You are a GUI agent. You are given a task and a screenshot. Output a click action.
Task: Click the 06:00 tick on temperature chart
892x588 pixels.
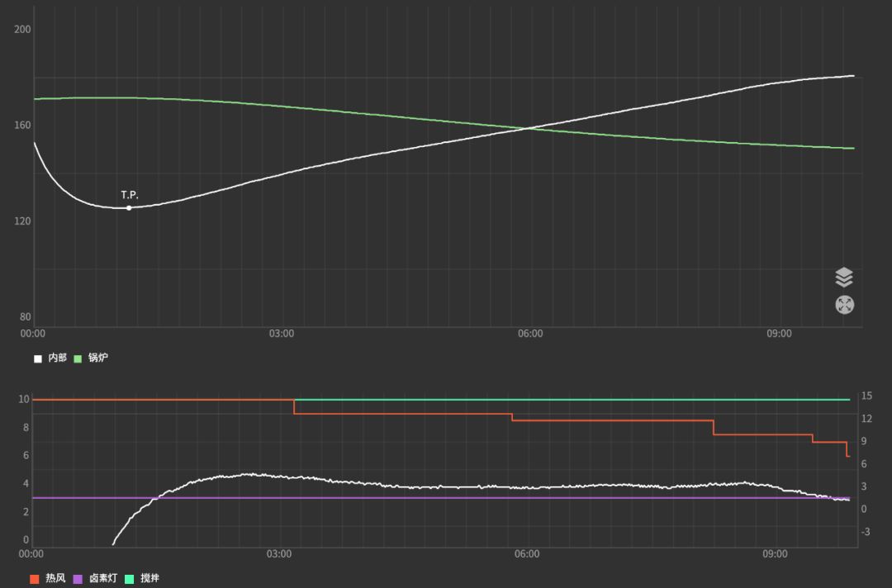tap(530, 334)
